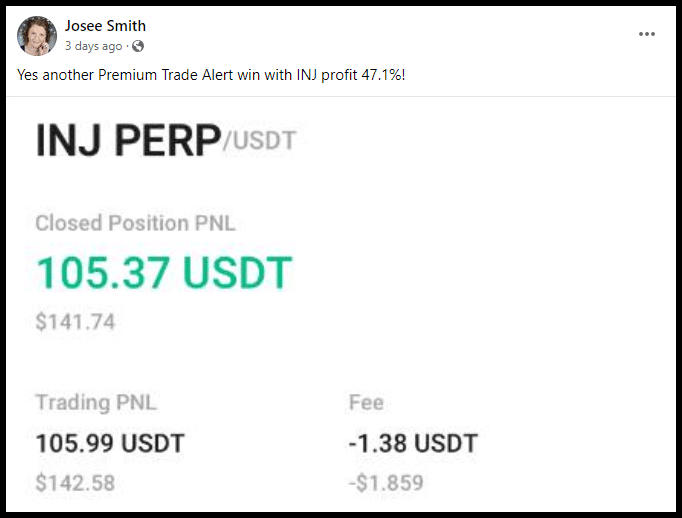Select the 105.99 USDT trading value

pos(110,443)
